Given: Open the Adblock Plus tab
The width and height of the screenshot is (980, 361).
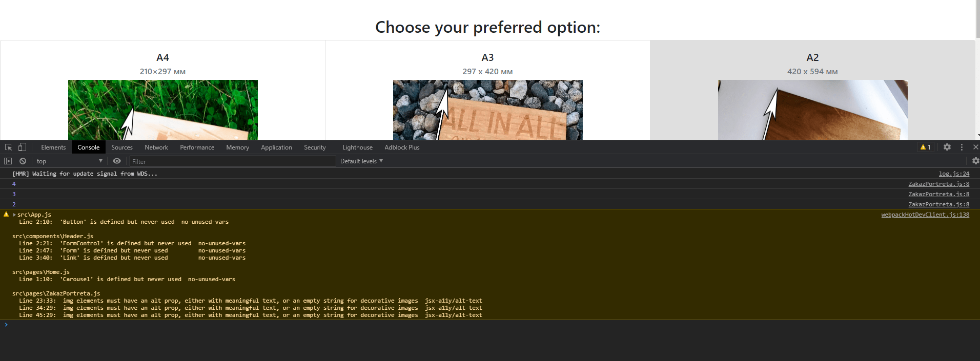Looking at the screenshot, I should [402, 147].
